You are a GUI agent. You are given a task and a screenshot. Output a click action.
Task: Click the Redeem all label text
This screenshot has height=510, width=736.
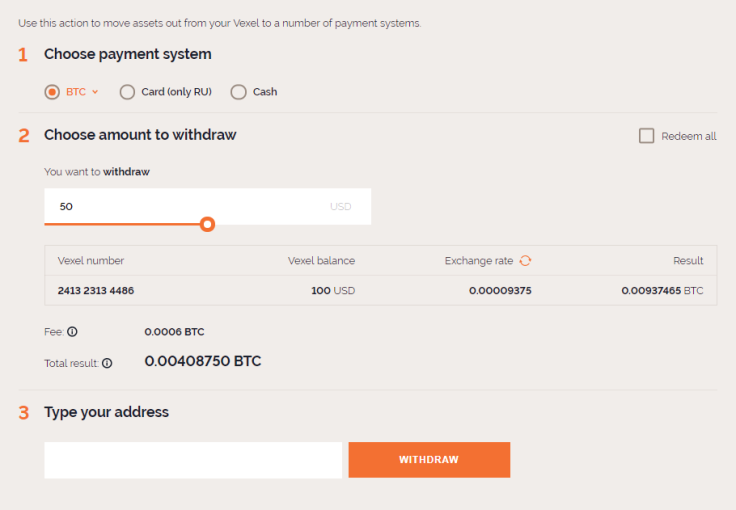click(689, 136)
